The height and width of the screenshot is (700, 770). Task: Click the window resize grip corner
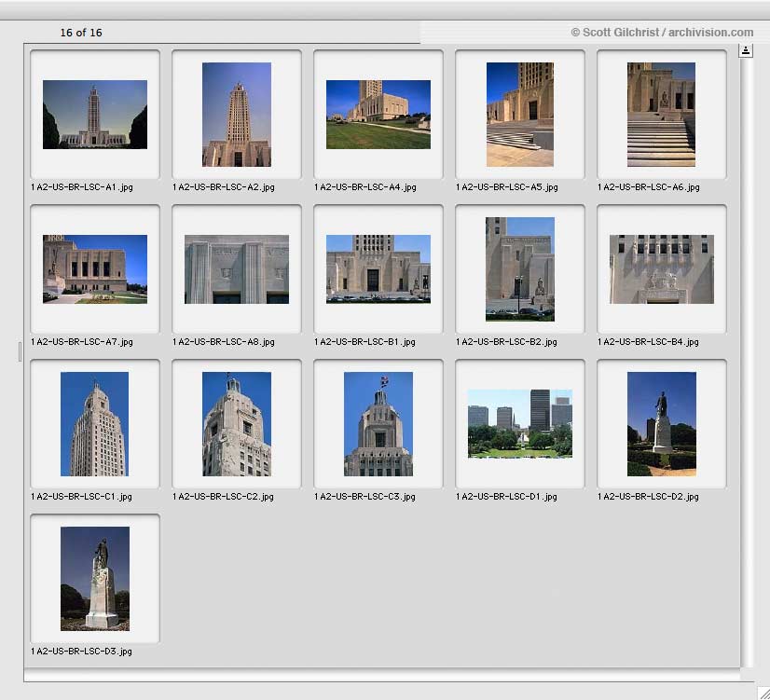[763, 693]
